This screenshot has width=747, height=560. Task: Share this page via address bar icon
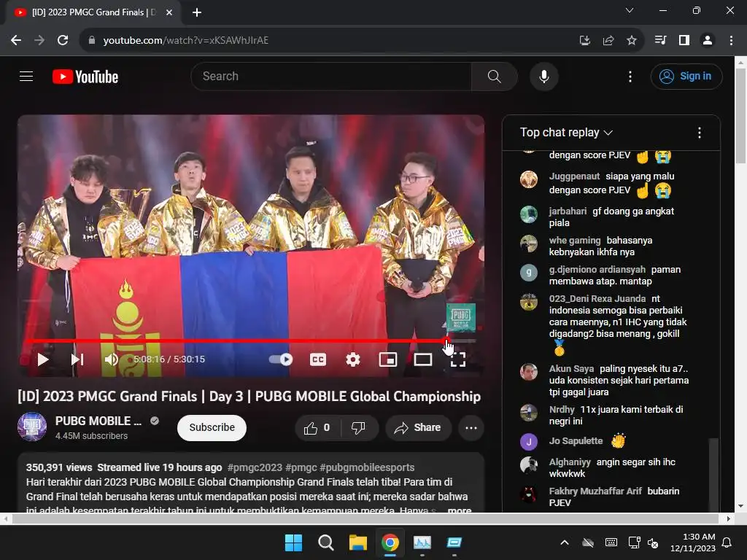click(x=608, y=41)
